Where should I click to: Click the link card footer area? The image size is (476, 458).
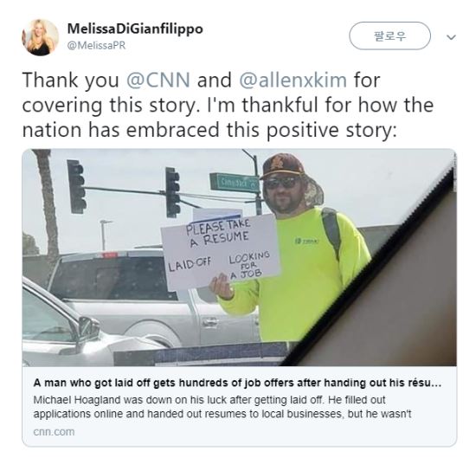239,406
